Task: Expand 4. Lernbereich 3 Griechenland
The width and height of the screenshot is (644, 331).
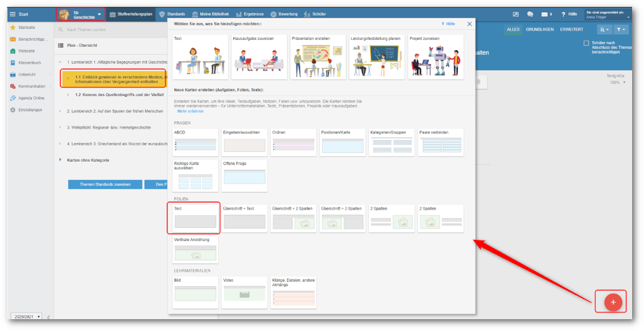Action: click(x=61, y=144)
